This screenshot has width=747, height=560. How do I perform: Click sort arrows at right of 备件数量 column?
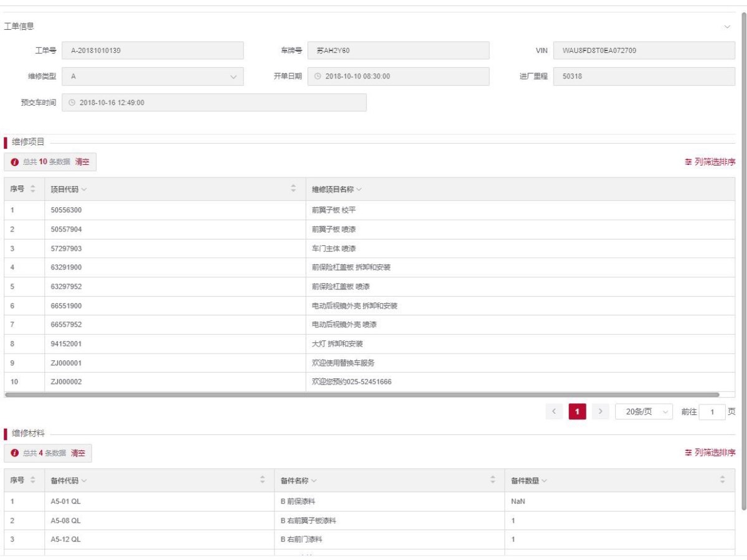(x=722, y=480)
